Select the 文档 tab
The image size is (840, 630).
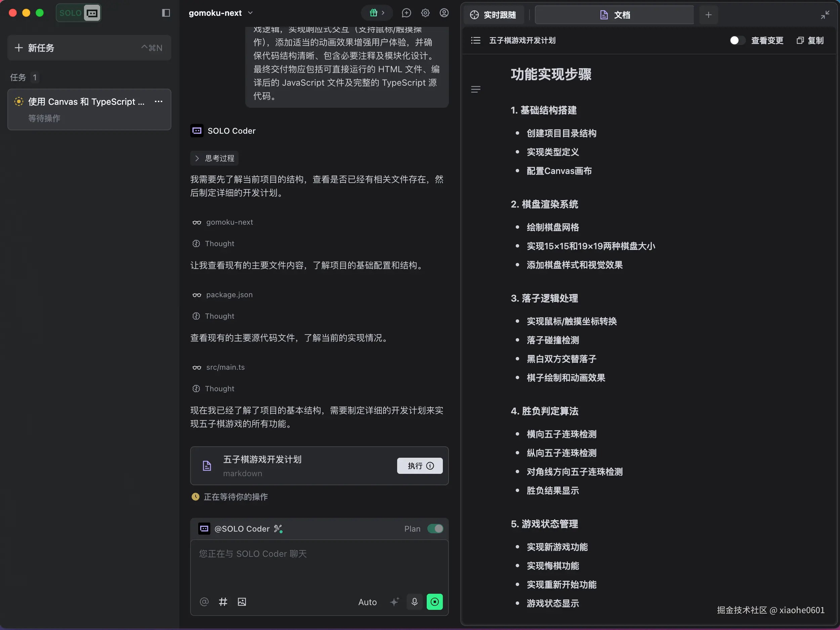click(614, 15)
